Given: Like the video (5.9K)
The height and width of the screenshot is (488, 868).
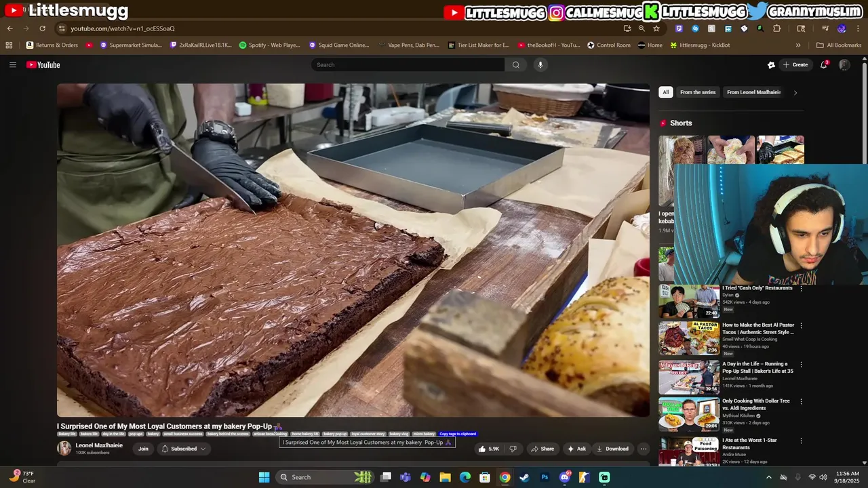Looking at the screenshot, I should tap(489, 449).
